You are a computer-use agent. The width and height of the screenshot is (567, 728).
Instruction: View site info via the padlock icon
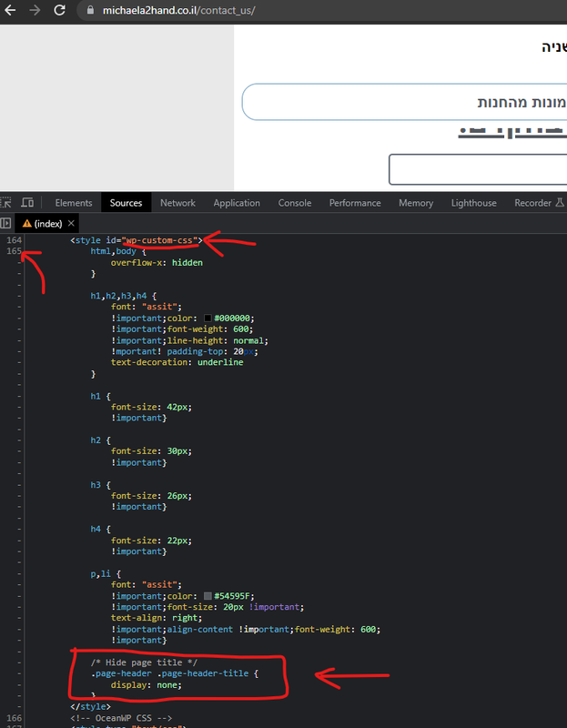pyautogui.click(x=90, y=10)
